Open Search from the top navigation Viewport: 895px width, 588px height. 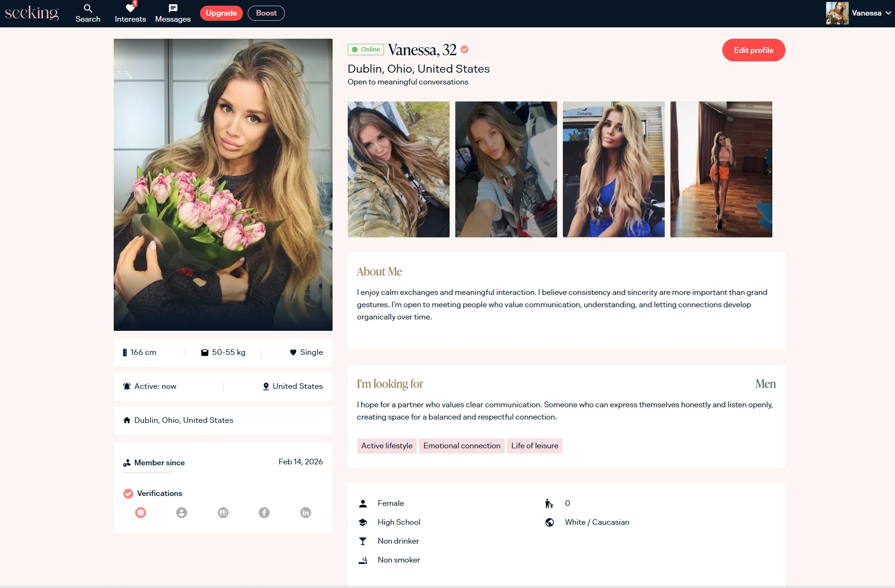click(88, 13)
